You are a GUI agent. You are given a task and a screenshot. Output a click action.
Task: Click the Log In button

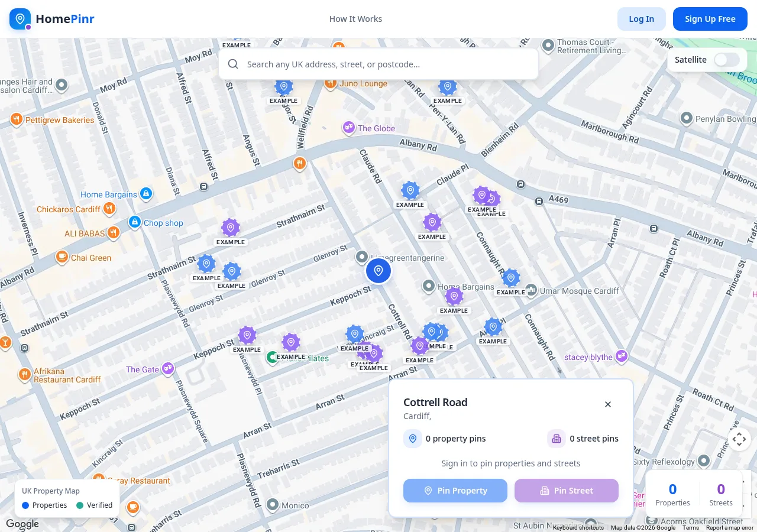pyautogui.click(x=642, y=19)
